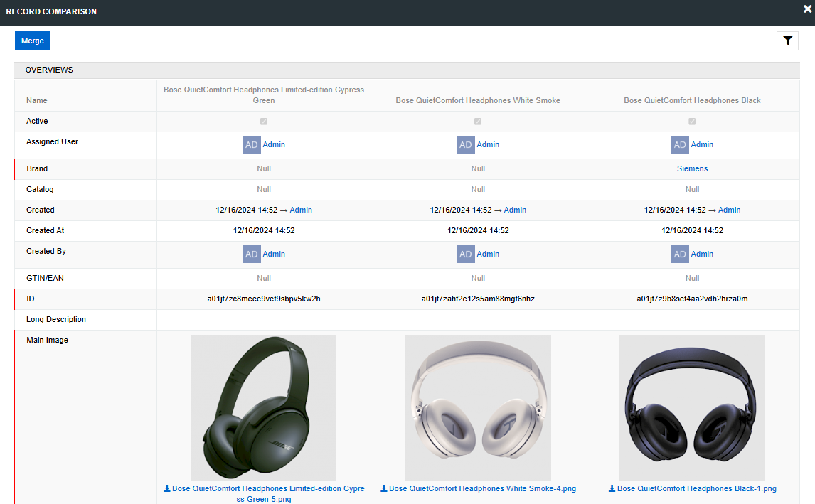Click the OVERVIEWS section header
The height and width of the screenshot is (504, 815).
[407, 70]
